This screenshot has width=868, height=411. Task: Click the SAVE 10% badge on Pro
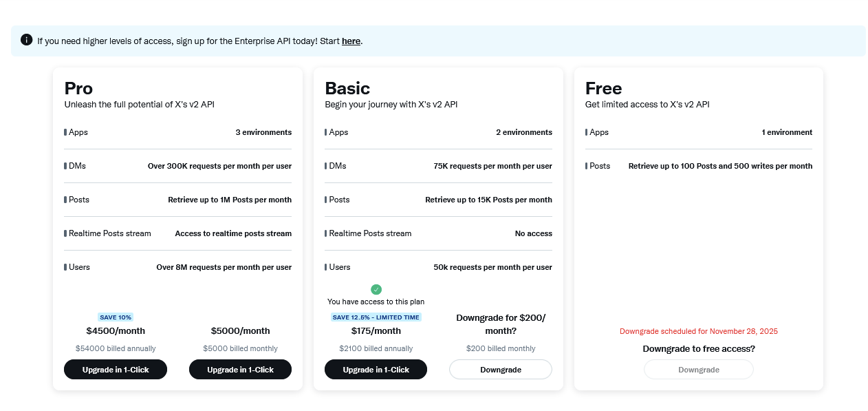coord(116,317)
